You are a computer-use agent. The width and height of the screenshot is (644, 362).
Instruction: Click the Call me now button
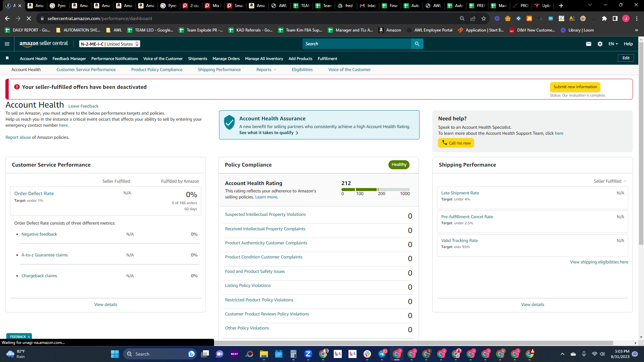(456, 143)
